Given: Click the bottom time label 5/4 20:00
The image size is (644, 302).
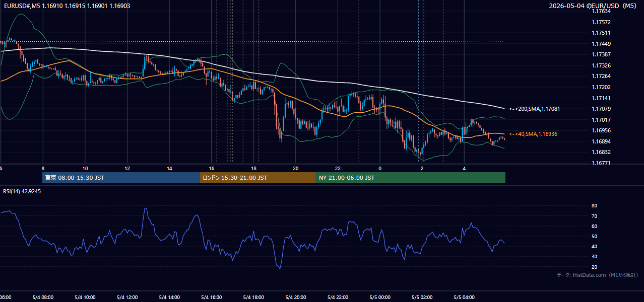Looking at the screenshot, I should [295, 297].
